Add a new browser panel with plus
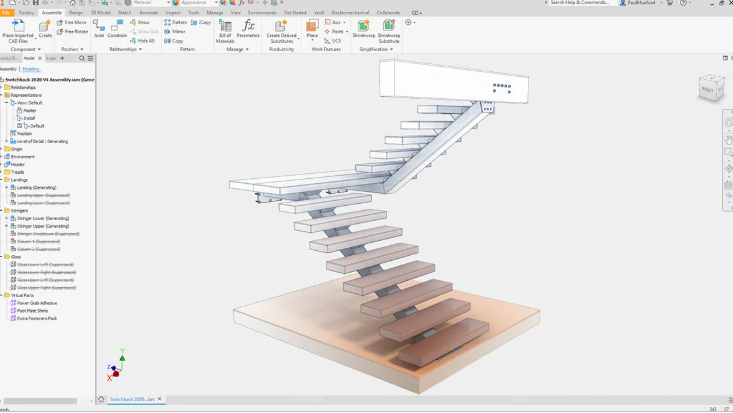This screenshot has width=733, height=413. pos(62,58)
